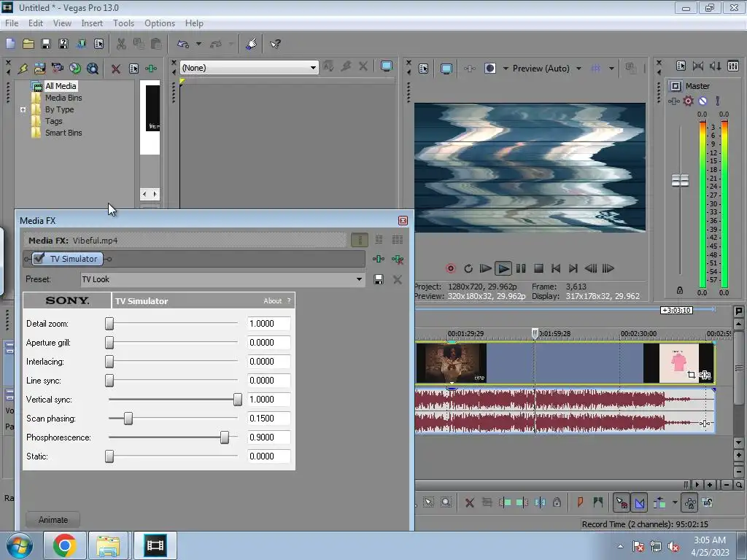Open the Tools menu

coord(123,23)
